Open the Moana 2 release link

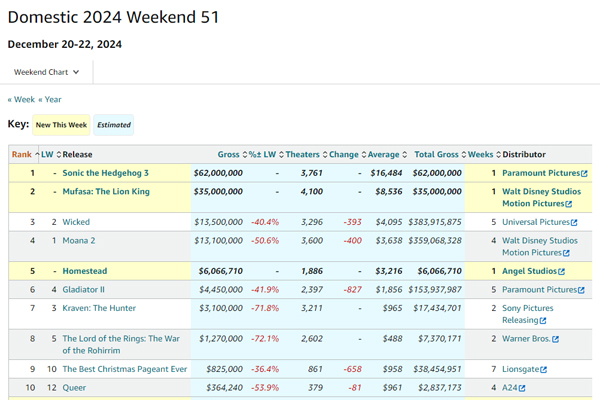click(x=79, y=240)
